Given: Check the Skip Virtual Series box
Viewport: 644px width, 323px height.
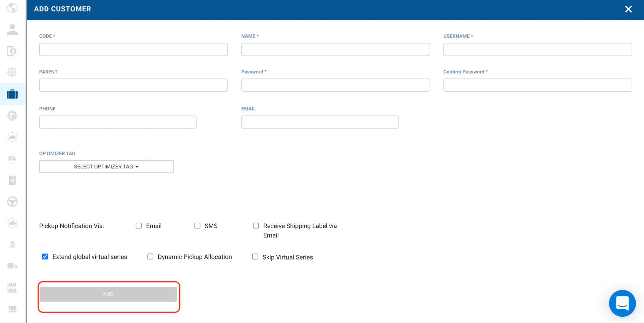Looking at the screenshot, I should pos(255,257).
